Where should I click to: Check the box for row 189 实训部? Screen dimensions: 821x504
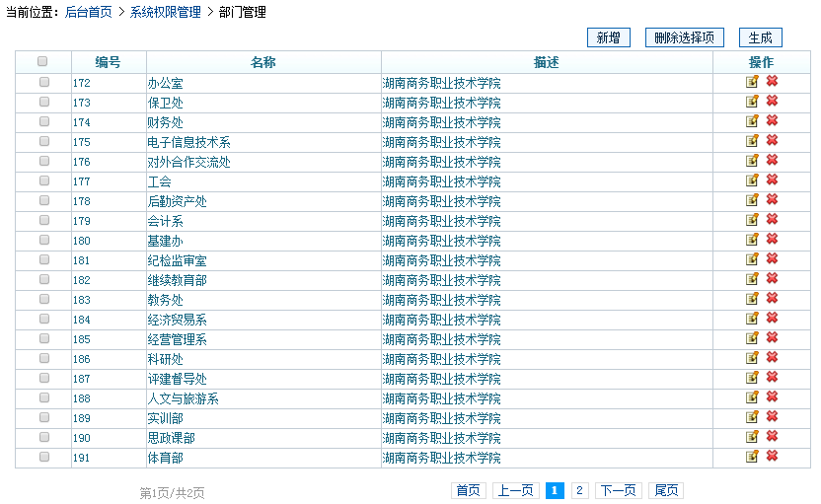coord(44,417)
